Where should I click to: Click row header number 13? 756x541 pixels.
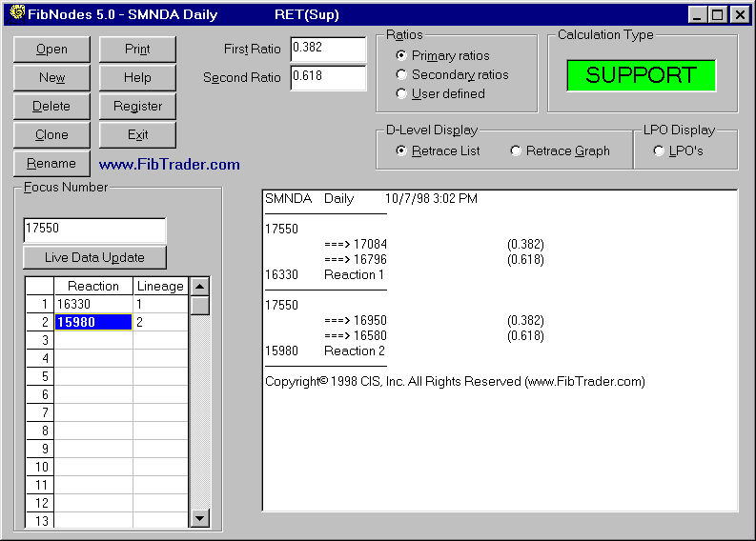[40, 521]
